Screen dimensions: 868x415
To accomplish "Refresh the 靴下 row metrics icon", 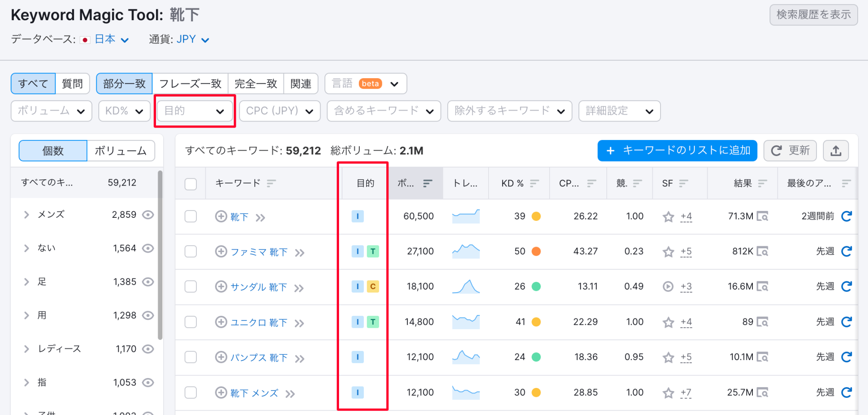I will point(847,216).
